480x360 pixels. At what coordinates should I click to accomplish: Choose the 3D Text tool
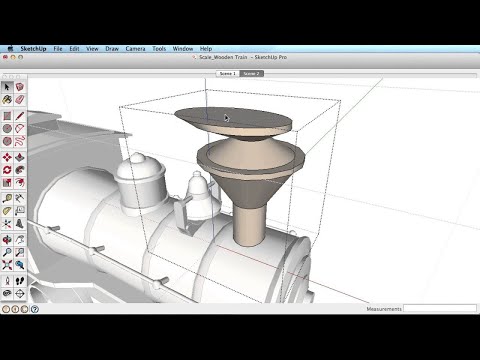click(x=20, y=224)
